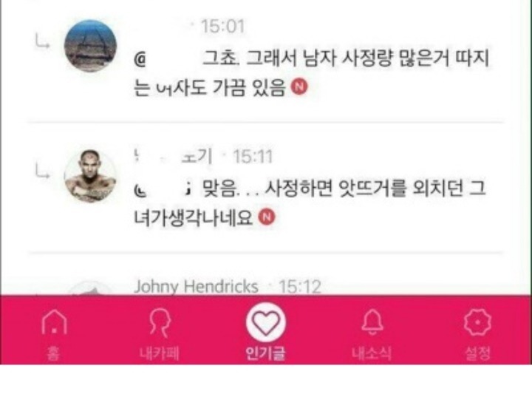Click the @ mention in 15:01 comment
532x411 pixels.
coord(140,60)
